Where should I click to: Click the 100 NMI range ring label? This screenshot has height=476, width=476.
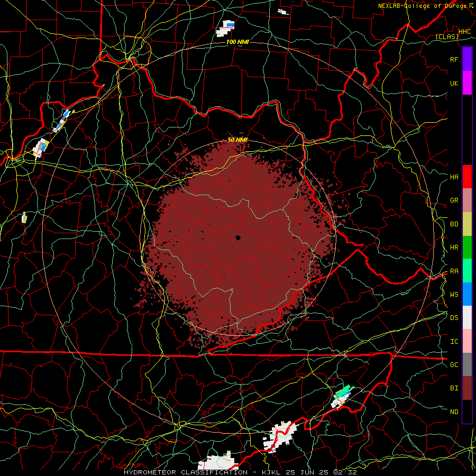237,42
